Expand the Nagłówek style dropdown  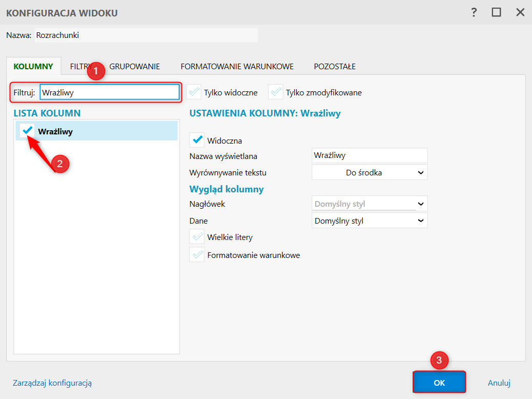click(370, 204)
